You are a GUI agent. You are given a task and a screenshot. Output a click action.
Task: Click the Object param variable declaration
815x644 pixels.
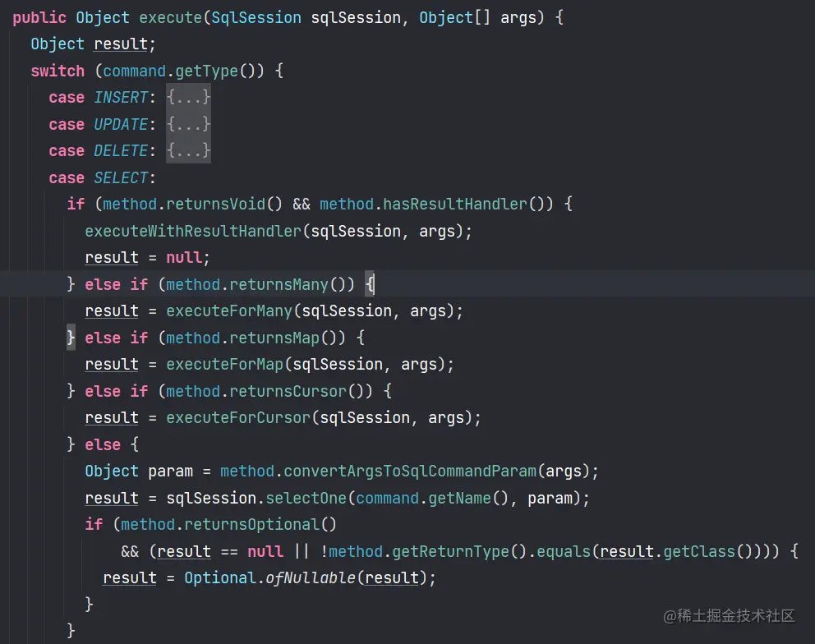139,471
